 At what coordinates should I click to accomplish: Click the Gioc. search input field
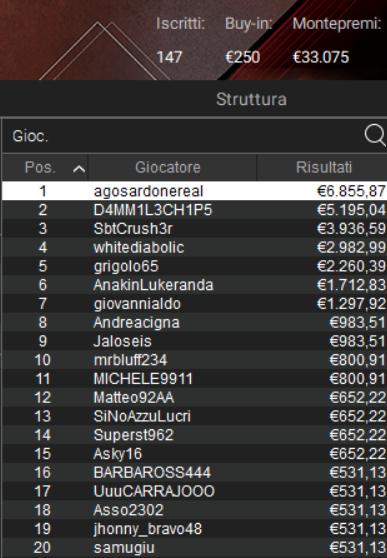[x=183, y=136]
